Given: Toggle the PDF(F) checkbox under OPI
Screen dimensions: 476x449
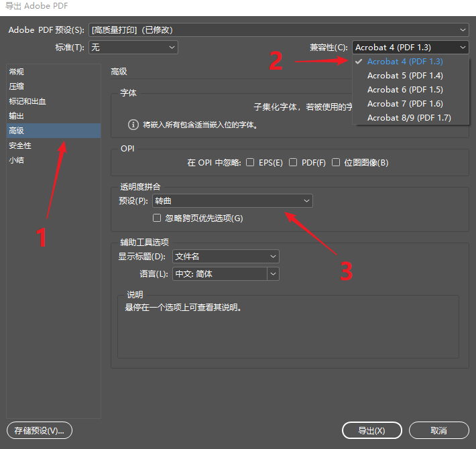Looking at the screenshot, I should (x=293, y=162).
